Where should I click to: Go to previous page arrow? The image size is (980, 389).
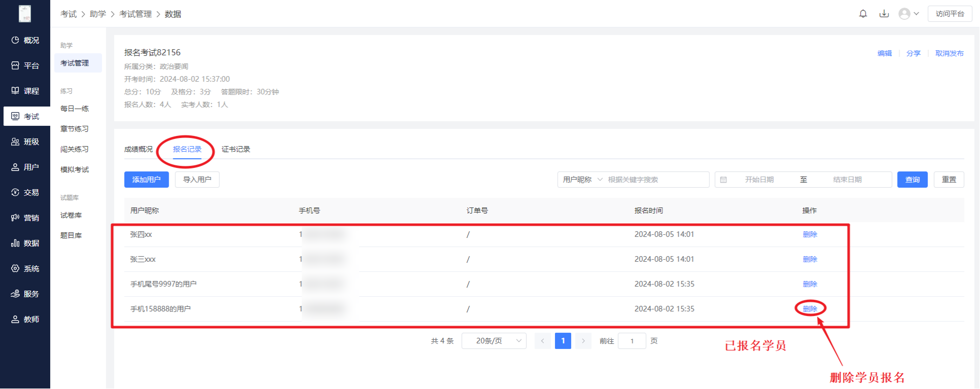(542, 341)
